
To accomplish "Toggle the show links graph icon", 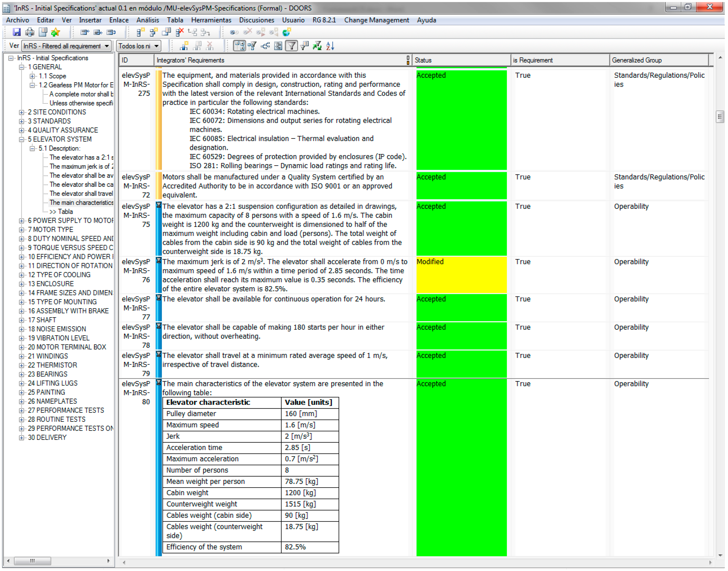I will [x=265, y=46].
